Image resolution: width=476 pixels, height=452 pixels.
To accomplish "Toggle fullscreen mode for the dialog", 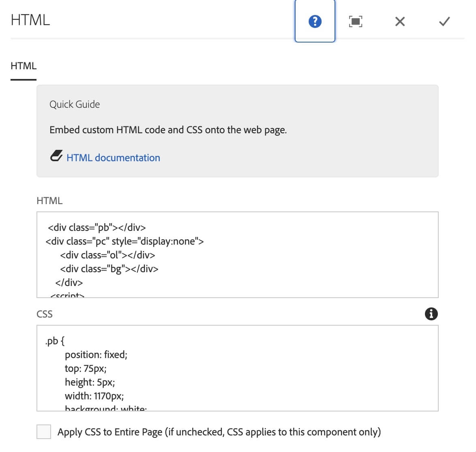I will click(x=356, y=21).
